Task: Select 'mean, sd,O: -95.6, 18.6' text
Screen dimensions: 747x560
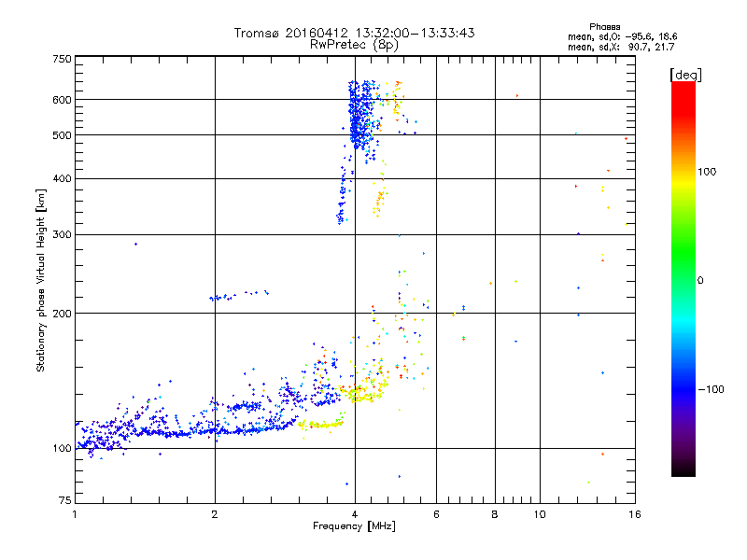Action: pyautogui.click(x=622, y=36)
